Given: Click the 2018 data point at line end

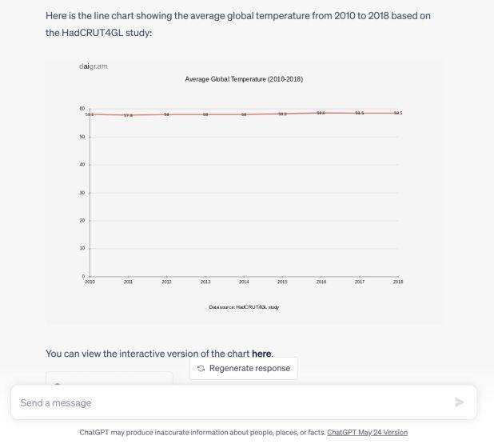Looking at the screenshot, I should click(x=397, y=113).
